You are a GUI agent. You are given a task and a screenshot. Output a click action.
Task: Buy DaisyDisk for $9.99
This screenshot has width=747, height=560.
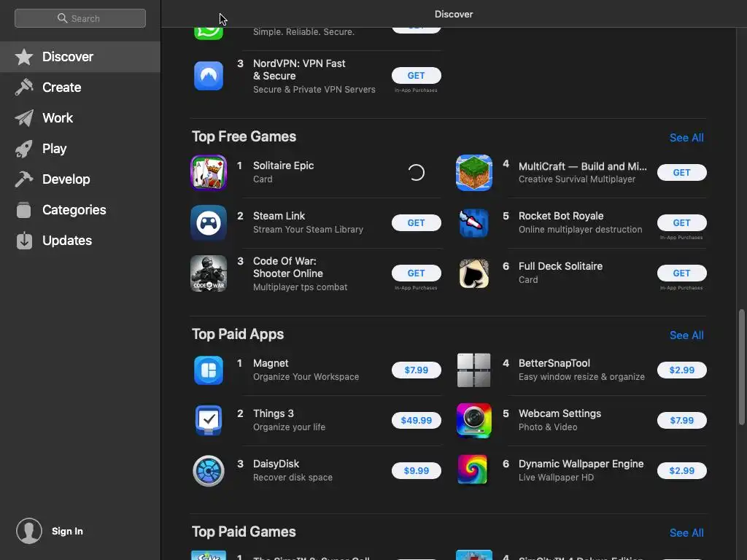(417, 471)
